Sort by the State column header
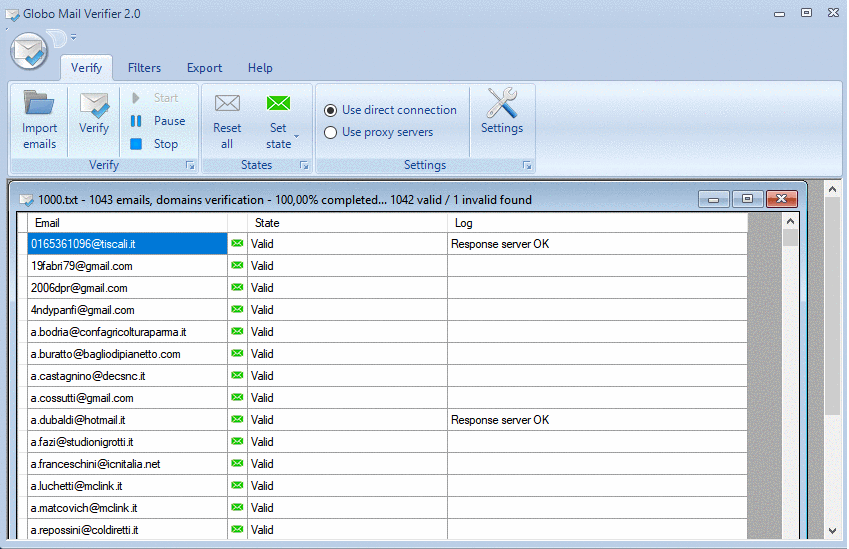This screenshot has width=849, height=549. coord(348,223)
